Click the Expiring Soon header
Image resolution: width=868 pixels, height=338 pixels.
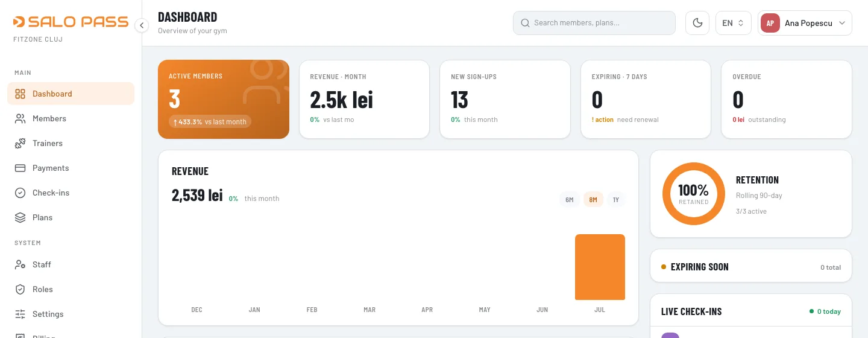pyautogui.click(x=699, y=267)
